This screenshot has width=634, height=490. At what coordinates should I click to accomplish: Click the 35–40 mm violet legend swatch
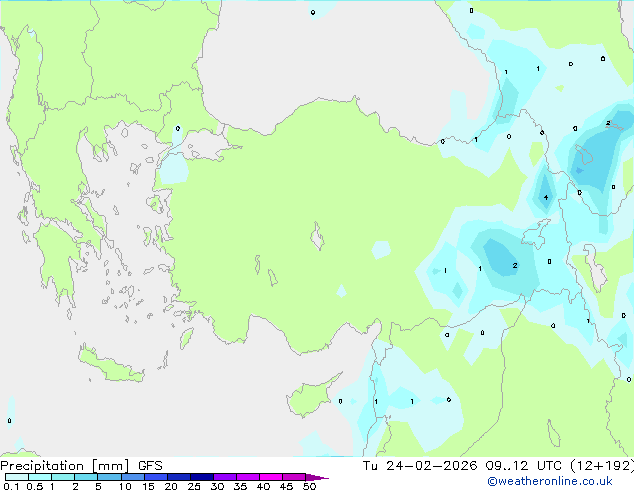[x=247, y=477]
